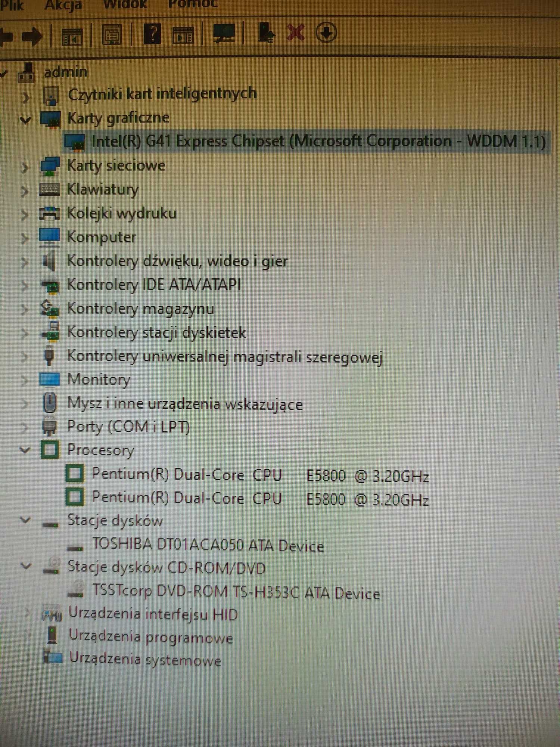Expand Kontrolery dźwięku, wideo i gier
Image resolution: width=560 pixels, height=747 pixels.
point(25,262)
